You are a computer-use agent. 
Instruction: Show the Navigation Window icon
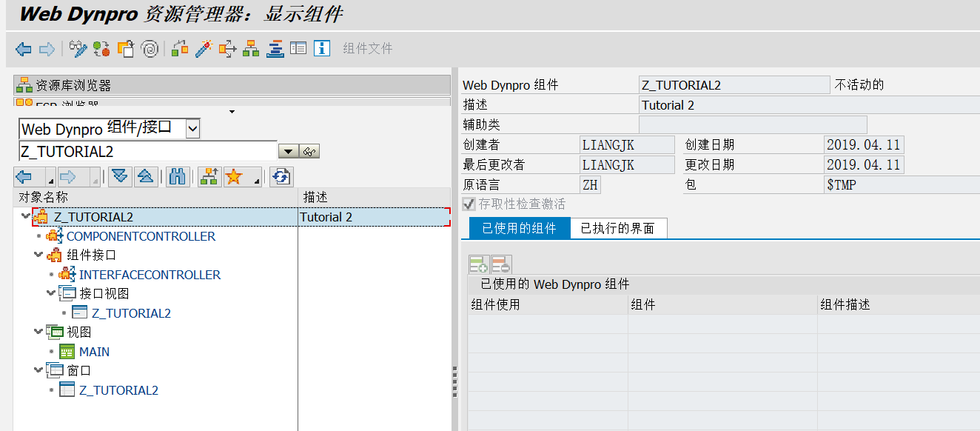click(x=275, y=49)
